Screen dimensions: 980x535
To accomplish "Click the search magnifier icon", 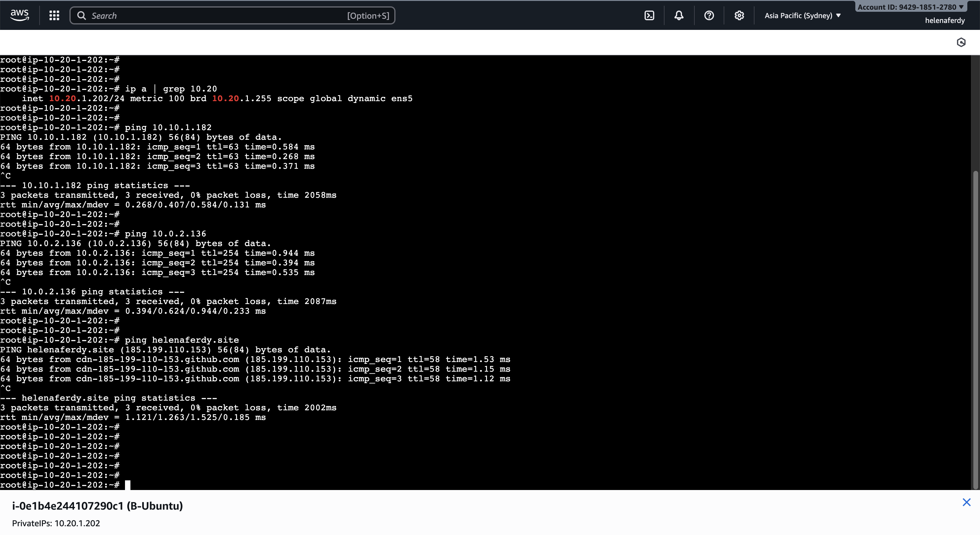I will point(82,16).
